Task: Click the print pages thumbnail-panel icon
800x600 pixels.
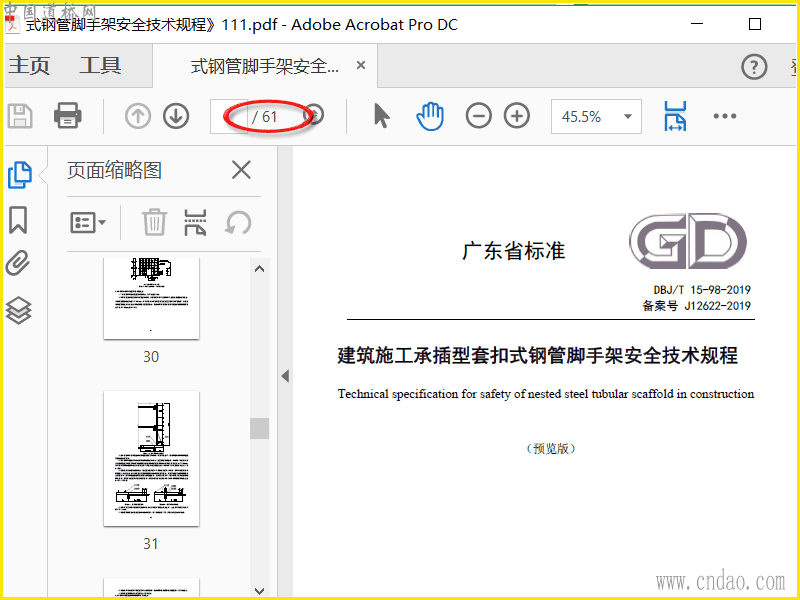Action: pyautogui.click(x=195, y=222)
